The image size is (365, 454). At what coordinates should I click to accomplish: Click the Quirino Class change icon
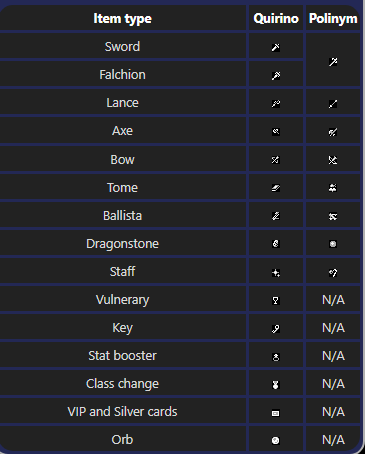(276, 385)
